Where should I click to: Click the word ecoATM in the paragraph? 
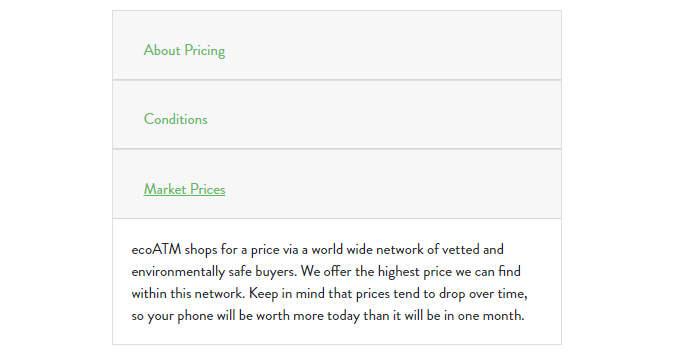point(156,249)
